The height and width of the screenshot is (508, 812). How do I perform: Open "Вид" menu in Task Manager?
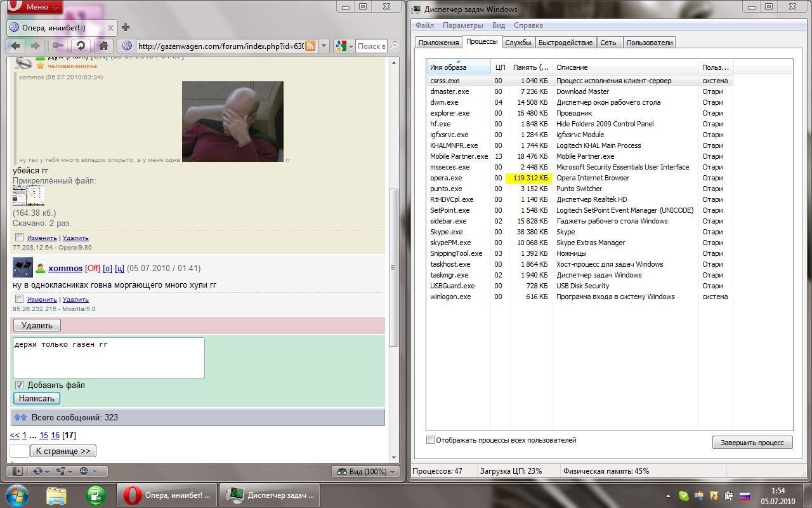pyautogui.click(x=499, y=25)
